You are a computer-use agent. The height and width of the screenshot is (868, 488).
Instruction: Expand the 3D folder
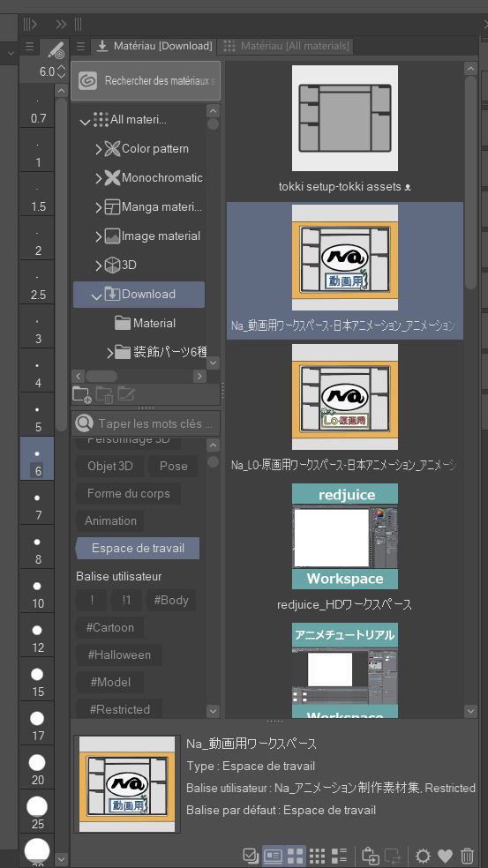tap(98, 266)
